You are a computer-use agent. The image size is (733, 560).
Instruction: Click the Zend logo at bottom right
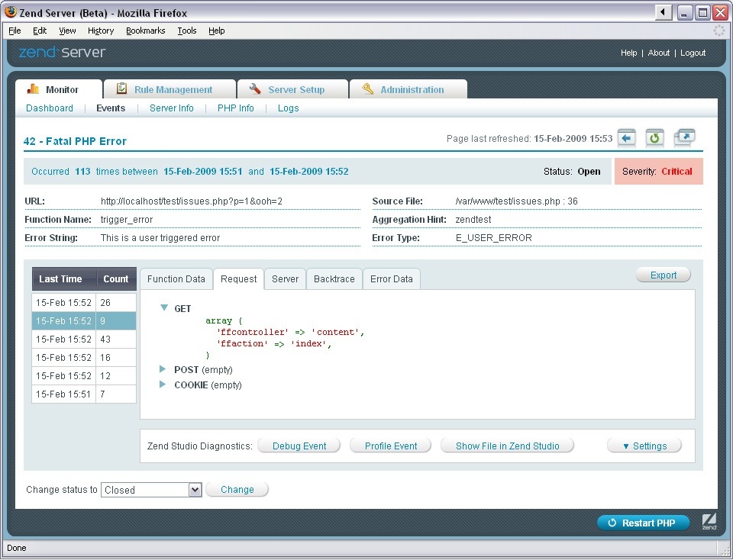pos(709,522)
